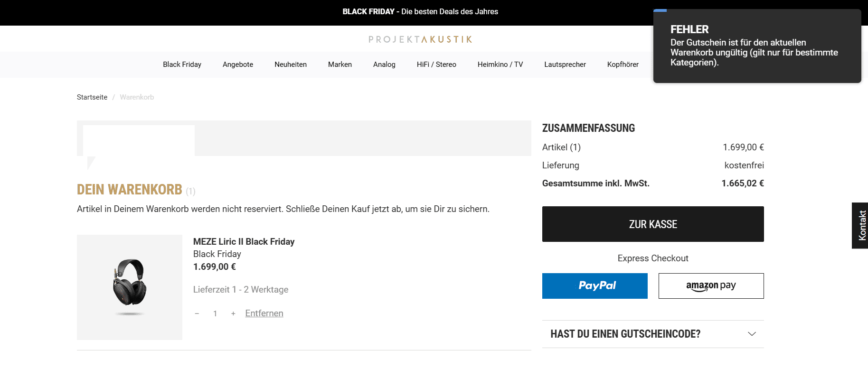Click the ZUR KASSE checkout button
868x377 pixels.
[x=653, y=224]
